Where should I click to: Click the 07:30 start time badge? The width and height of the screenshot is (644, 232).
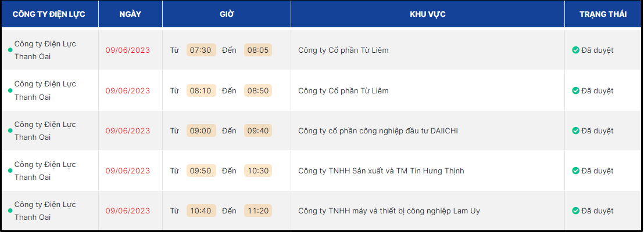click(x=201, y=50)
